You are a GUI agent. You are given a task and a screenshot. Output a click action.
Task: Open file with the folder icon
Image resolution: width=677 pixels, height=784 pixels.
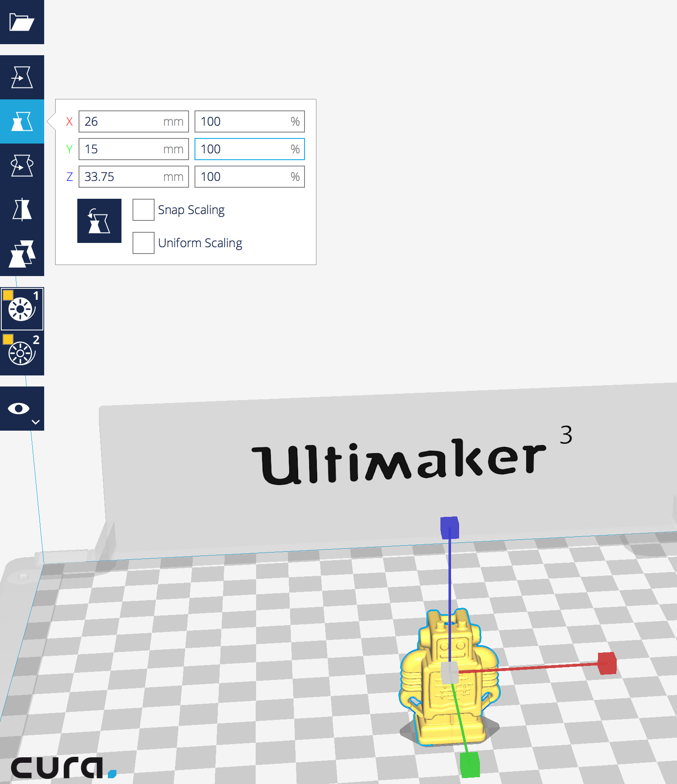click(22, 22)
